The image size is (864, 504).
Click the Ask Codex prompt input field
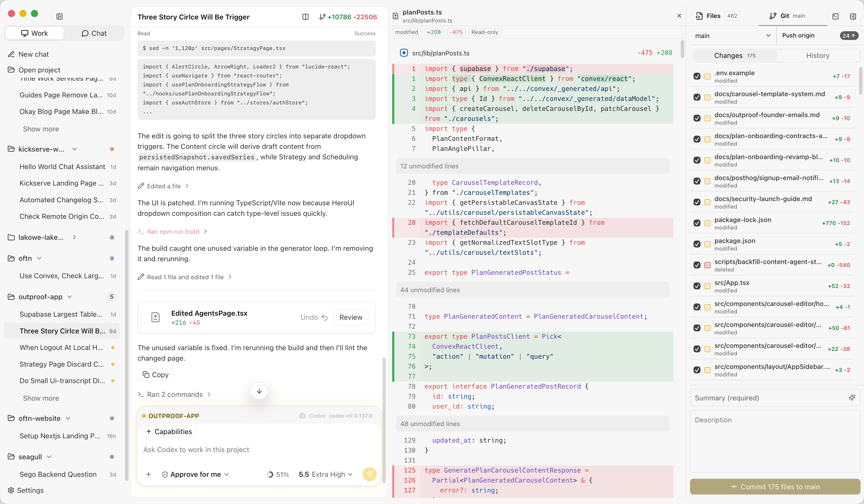click(x=259, y=450)
